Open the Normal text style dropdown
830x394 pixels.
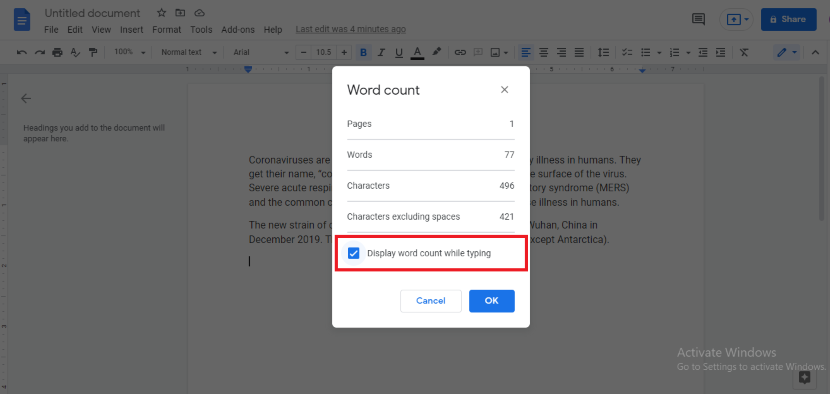point(189,52)
